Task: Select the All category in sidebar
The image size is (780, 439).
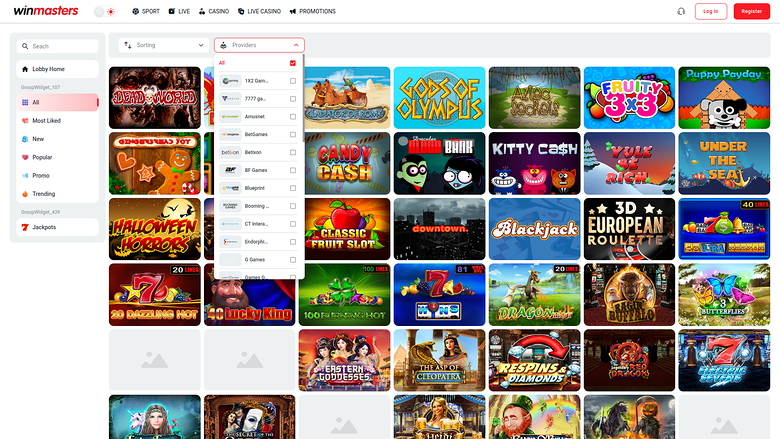Action: click(57, 102)
